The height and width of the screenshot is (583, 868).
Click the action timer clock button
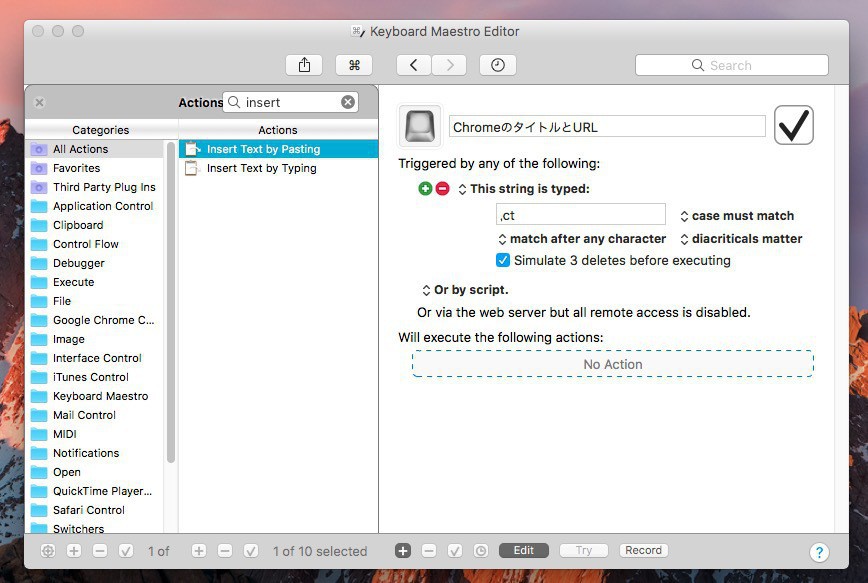click(x=480, y=550)
